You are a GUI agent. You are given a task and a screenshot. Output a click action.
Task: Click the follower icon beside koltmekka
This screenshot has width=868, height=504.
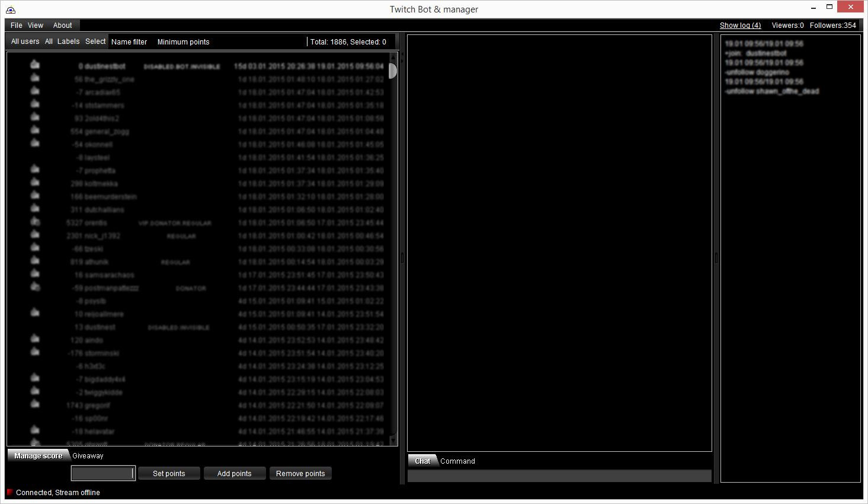35,182
